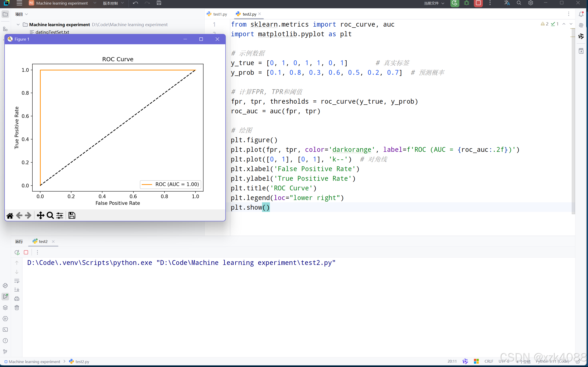This screenshot has width=588, height=367.
Task: Click the Python 3.11 interpreter status label
Action: 552,361
